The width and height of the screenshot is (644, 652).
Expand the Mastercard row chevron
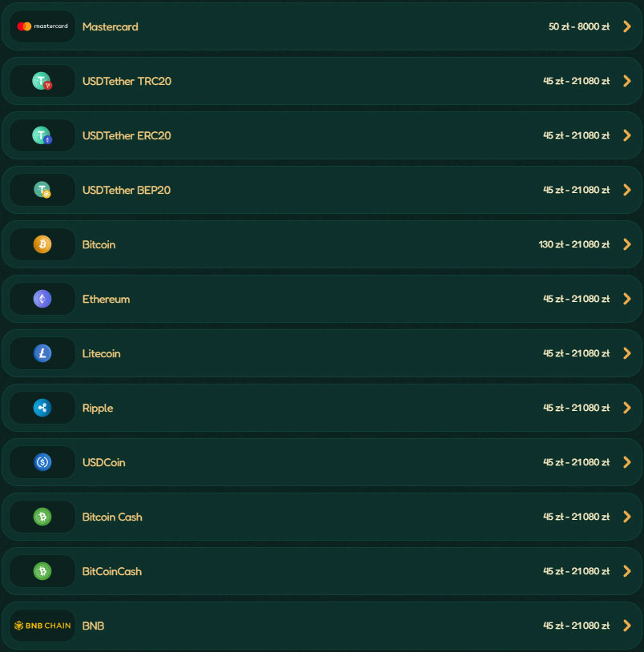click(627, 26)
